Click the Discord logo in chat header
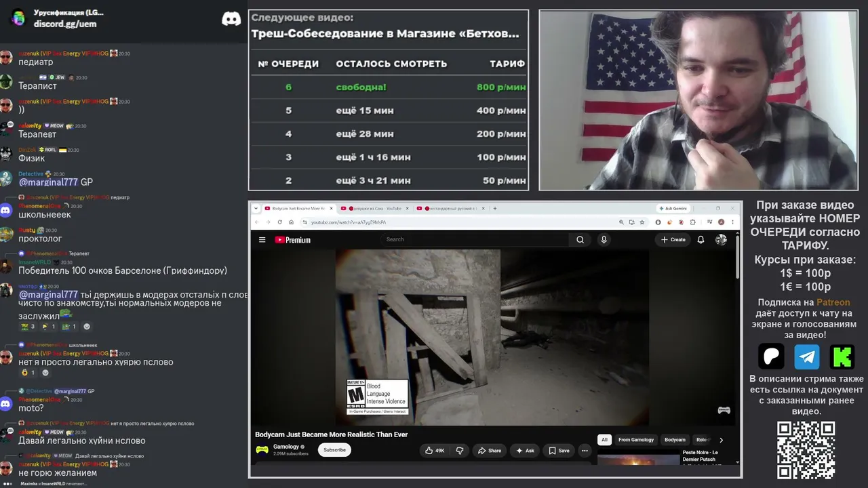The image size is (868, 488). point(231,18)
